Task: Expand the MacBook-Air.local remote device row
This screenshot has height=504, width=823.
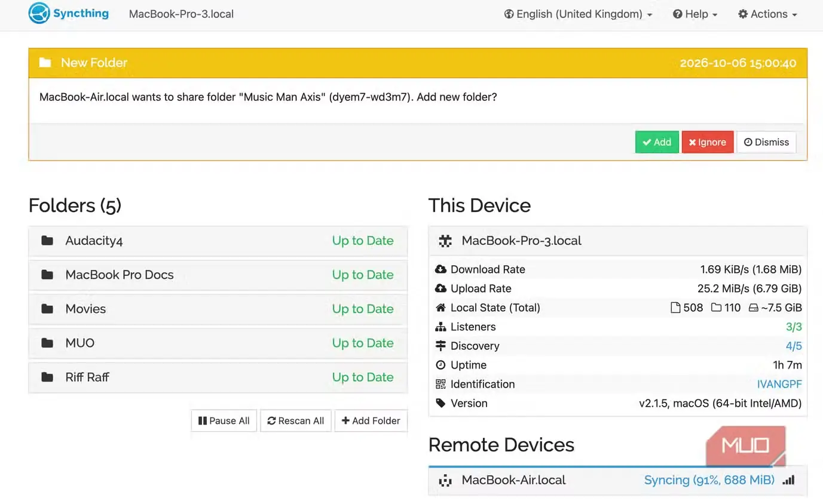Action: click(x=618, y=480)
